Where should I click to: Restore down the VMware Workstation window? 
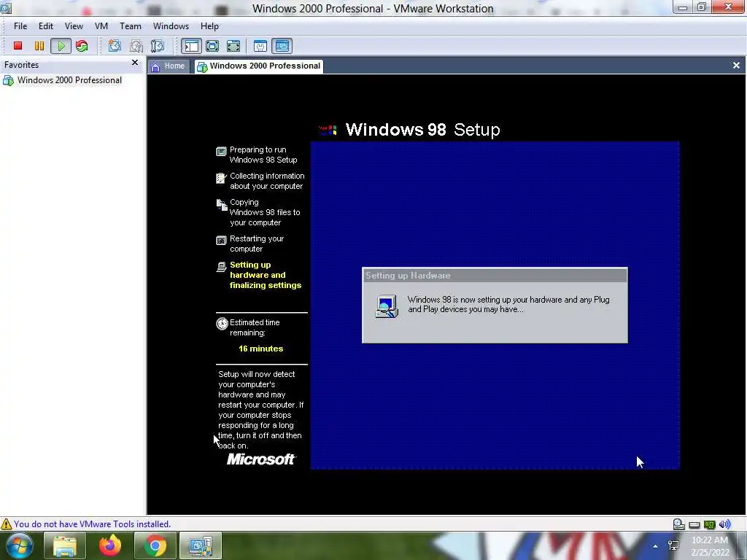pos(702,7)
